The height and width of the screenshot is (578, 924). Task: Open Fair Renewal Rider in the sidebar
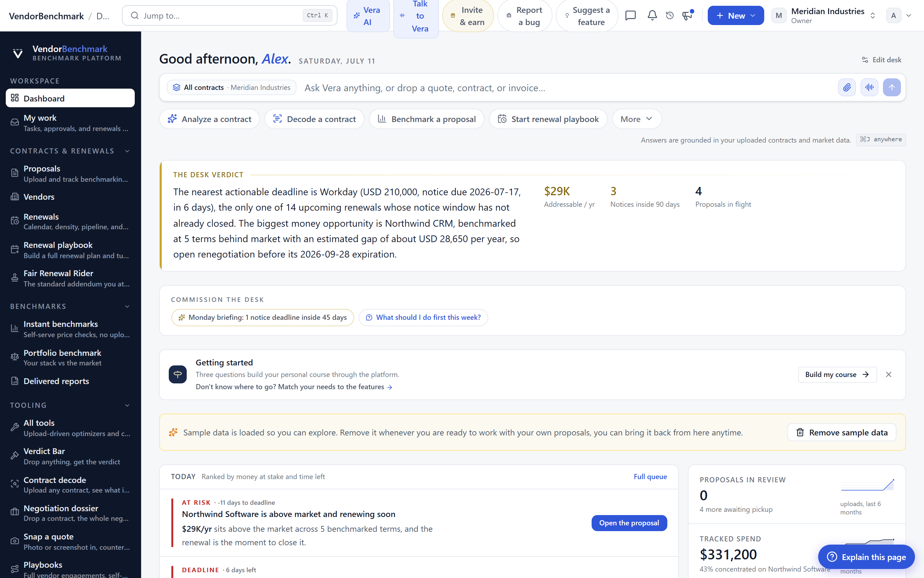(70, 278)
